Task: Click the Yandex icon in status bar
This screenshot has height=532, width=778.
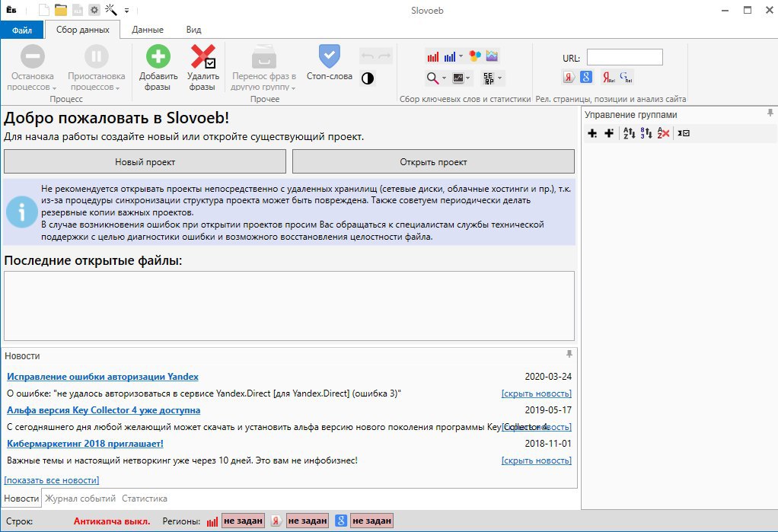Action: pyautogui.click(x=276, y=521)
